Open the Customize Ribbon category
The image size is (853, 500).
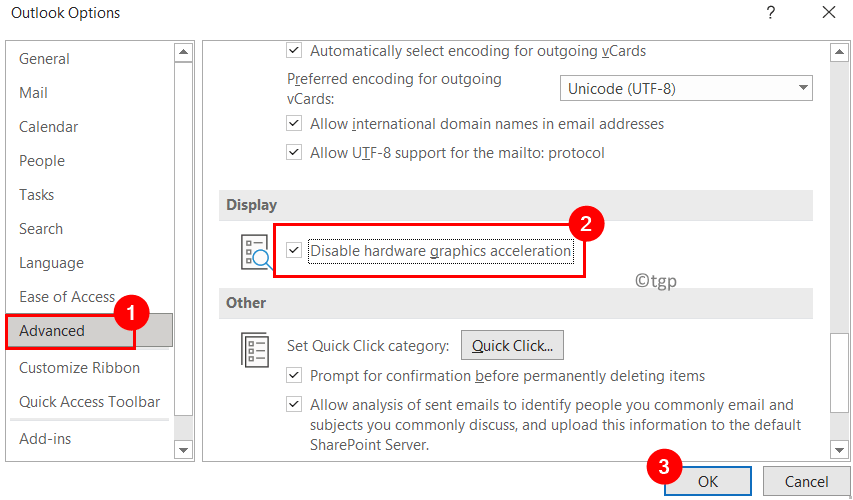(79, 368)
